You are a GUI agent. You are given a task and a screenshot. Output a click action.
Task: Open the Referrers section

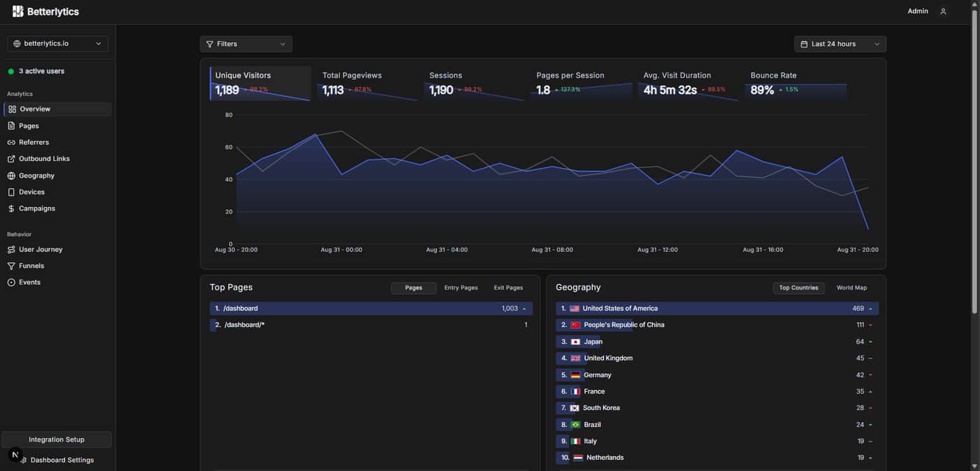[x=58, y=142]
